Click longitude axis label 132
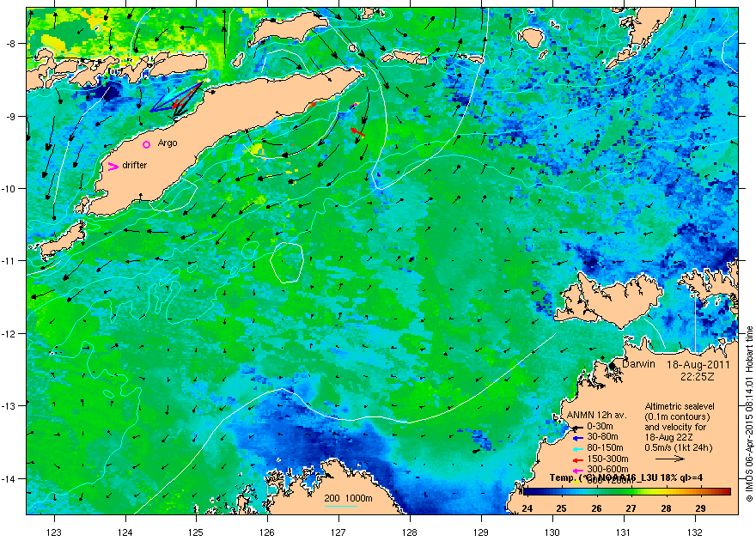This screenshot has height=541, width=756. (x=695, y=532)
